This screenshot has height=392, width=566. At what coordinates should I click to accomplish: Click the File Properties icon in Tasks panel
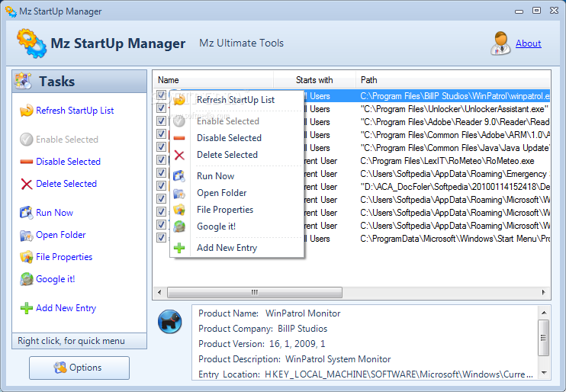27,257
